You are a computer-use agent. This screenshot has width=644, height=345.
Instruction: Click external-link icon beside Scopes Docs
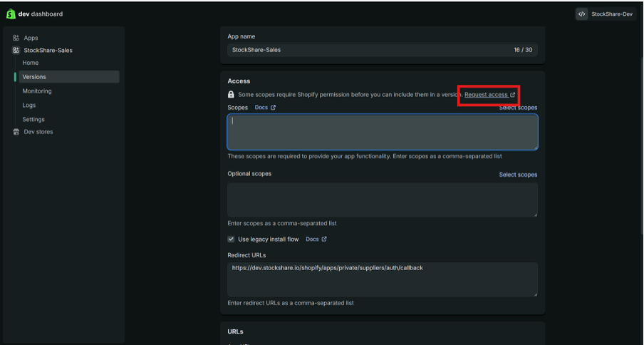click(273, 107)
